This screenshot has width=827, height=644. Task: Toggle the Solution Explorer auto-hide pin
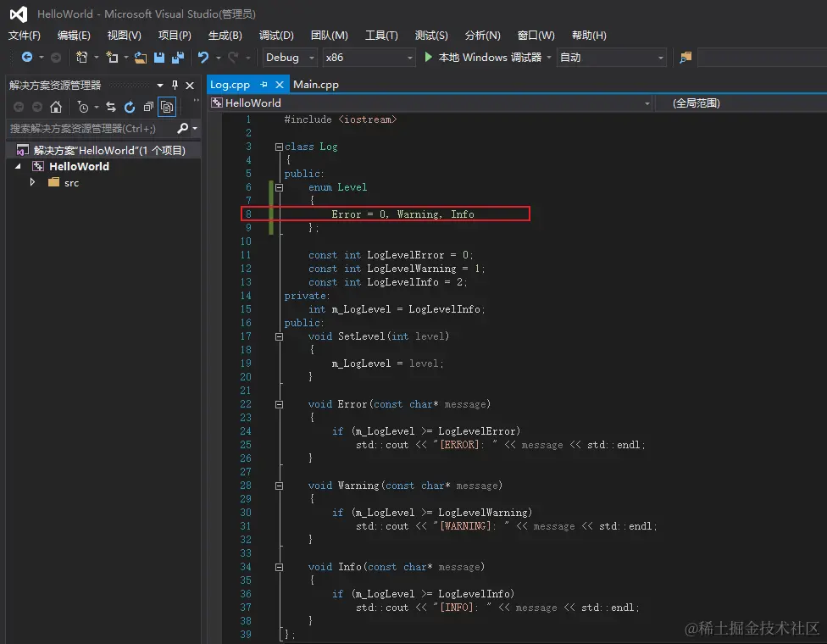coord(175,85)
